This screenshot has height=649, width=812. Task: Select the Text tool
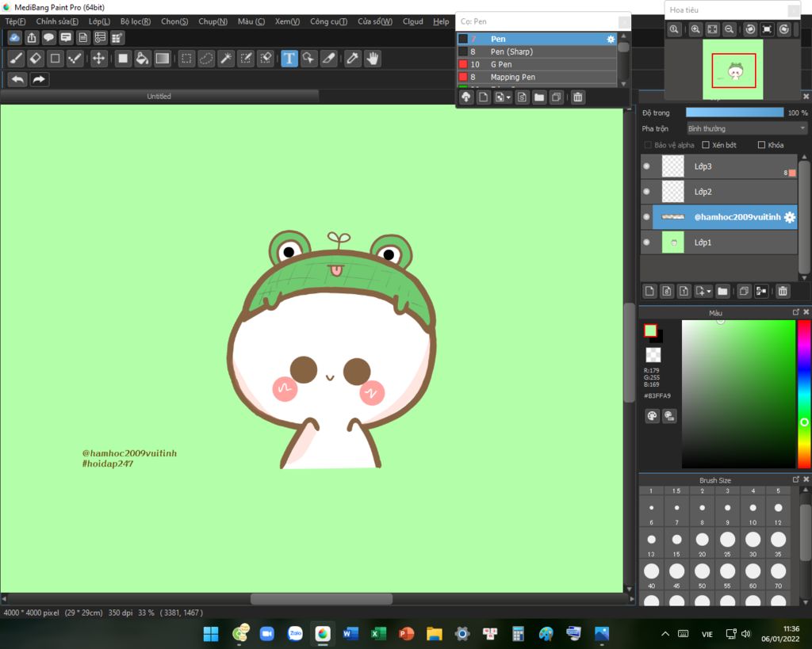click(x=289, y=59)
